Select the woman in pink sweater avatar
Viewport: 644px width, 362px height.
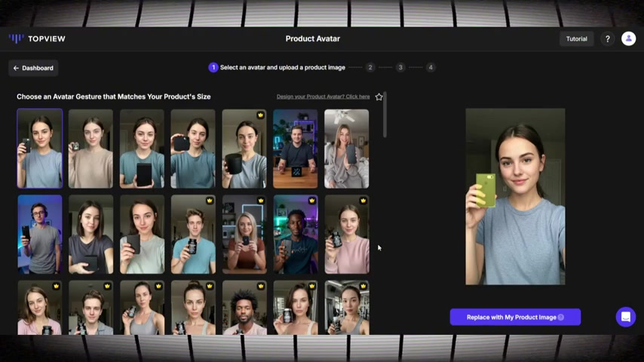tap(347, 235)
